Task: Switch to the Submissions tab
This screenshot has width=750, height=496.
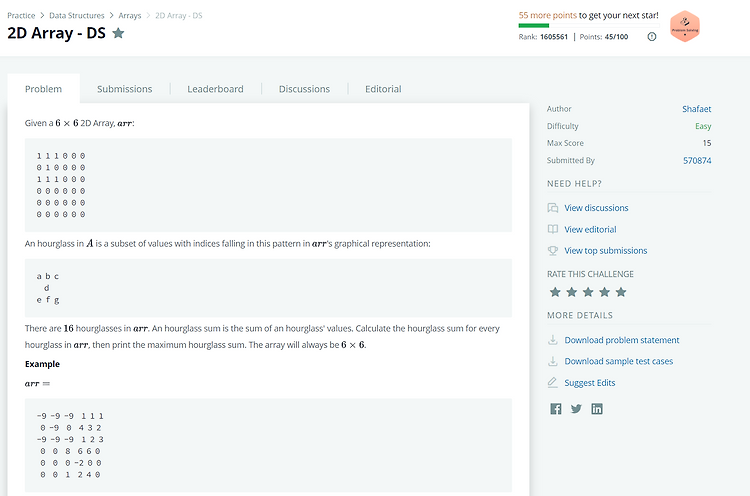Action: pos(124,89)
